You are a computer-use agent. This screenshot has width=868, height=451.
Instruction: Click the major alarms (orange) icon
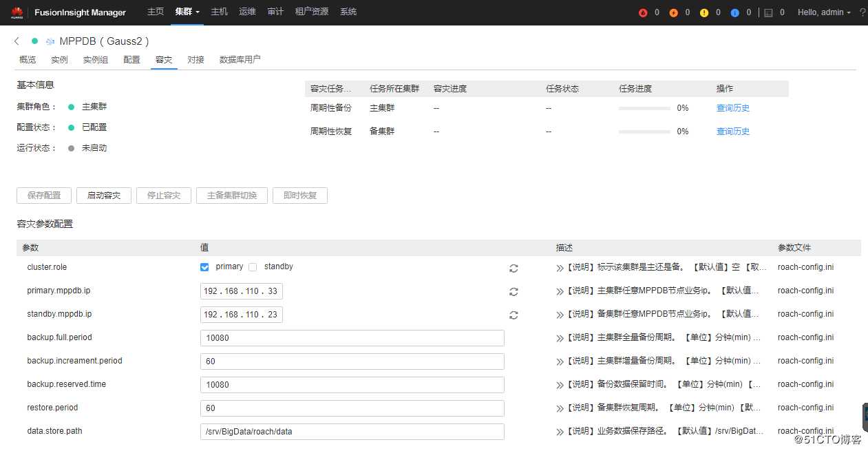click(674, 12)
